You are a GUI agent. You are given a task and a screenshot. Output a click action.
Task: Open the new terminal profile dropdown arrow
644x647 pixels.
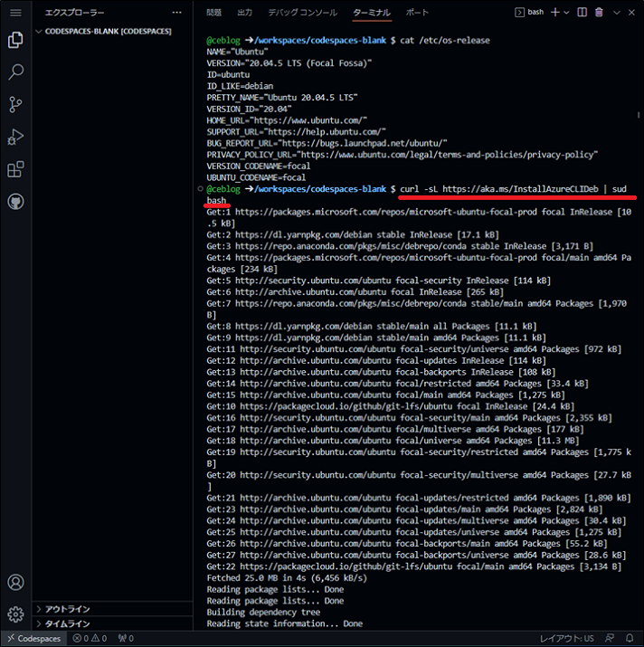coord(567,13)
